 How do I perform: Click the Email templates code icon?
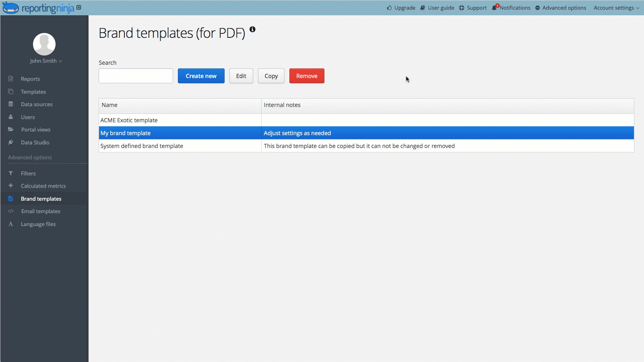tap(11, 211)
